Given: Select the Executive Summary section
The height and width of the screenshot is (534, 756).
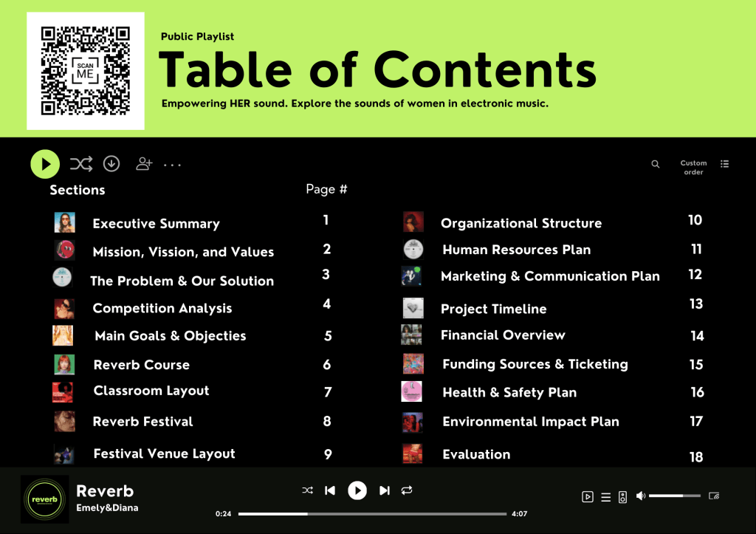Looking at the screenshot, I should [x=156, y=224].
